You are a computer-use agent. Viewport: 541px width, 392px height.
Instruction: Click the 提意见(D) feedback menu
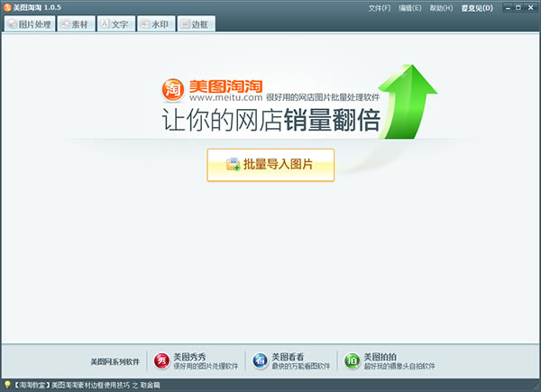click(477, 8)
